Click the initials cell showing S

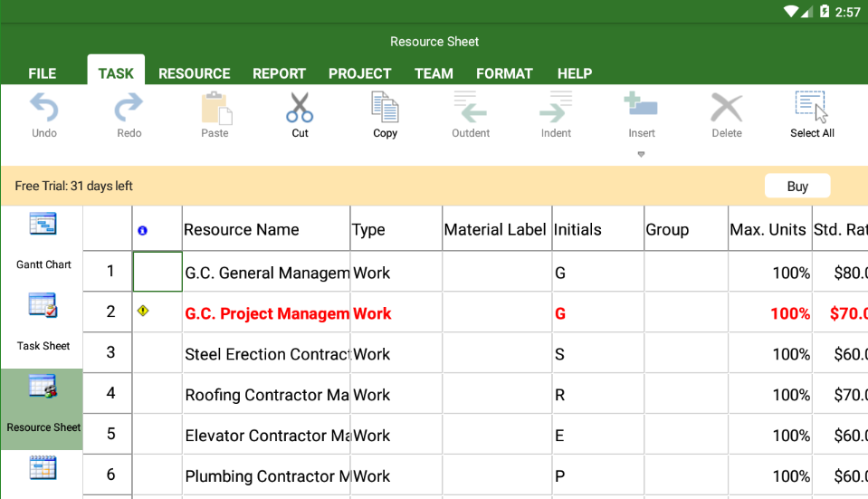[598, 352]
